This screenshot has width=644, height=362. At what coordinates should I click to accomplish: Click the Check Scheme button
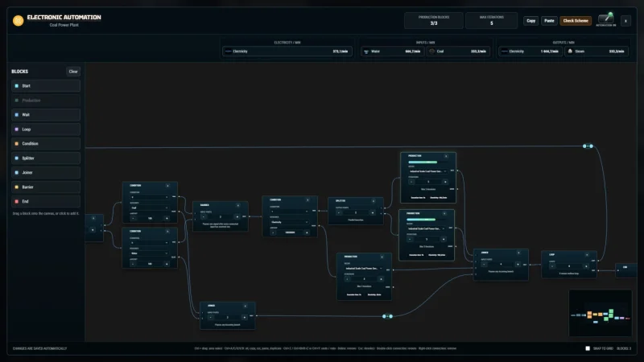(576, 21)
